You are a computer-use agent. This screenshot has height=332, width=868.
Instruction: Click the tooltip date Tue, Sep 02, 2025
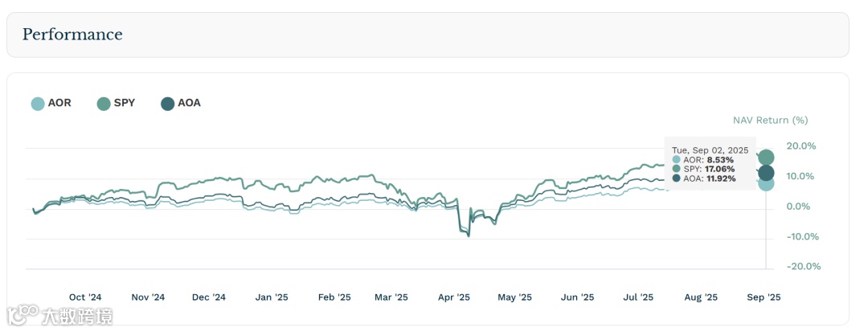710,150
